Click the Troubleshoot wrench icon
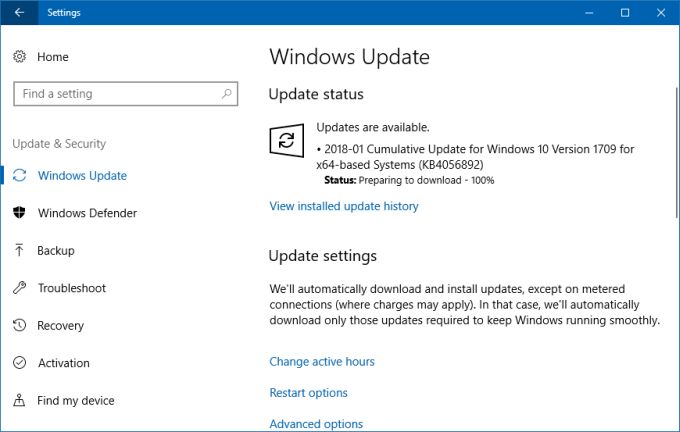 (20, 288)
